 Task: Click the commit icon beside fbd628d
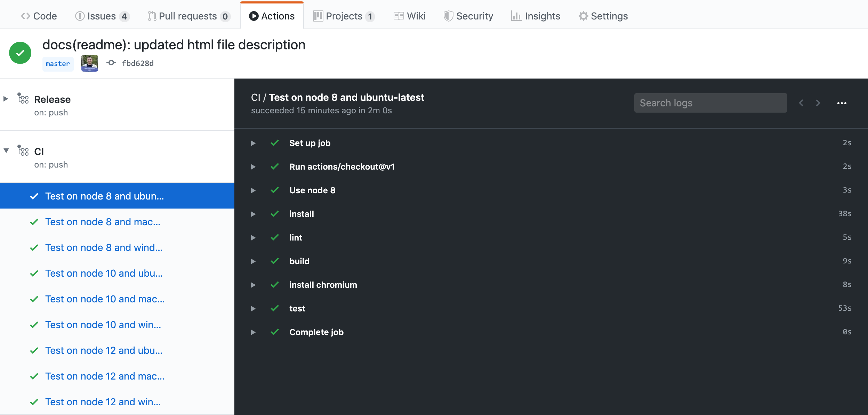pyautogui.click(x=111, y=63)
